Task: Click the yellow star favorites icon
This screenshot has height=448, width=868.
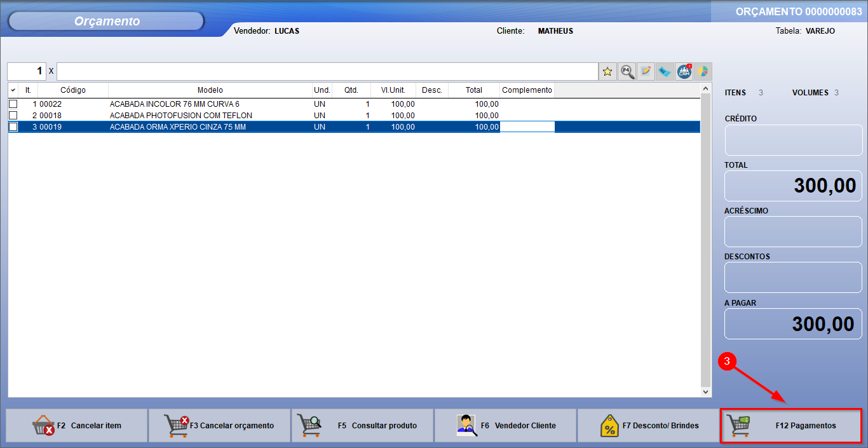Action: pos(608,71)
